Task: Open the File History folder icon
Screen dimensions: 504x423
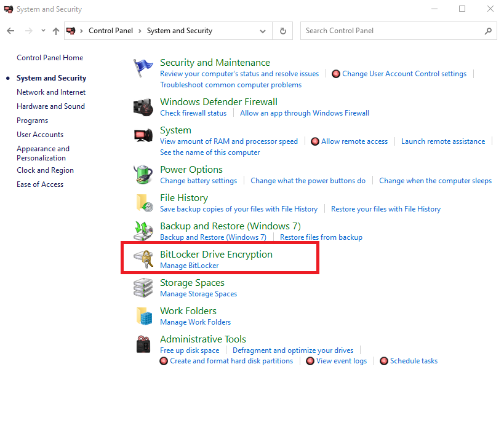Action: click(143, 203)
